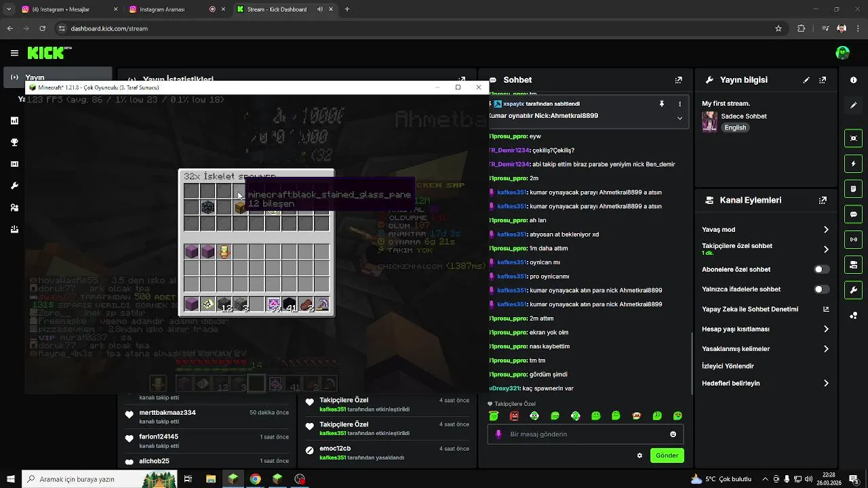Toggle the channel actions icon in right sidebar
The height and width of the screenshot is (488, 868).
coord(853,264)
